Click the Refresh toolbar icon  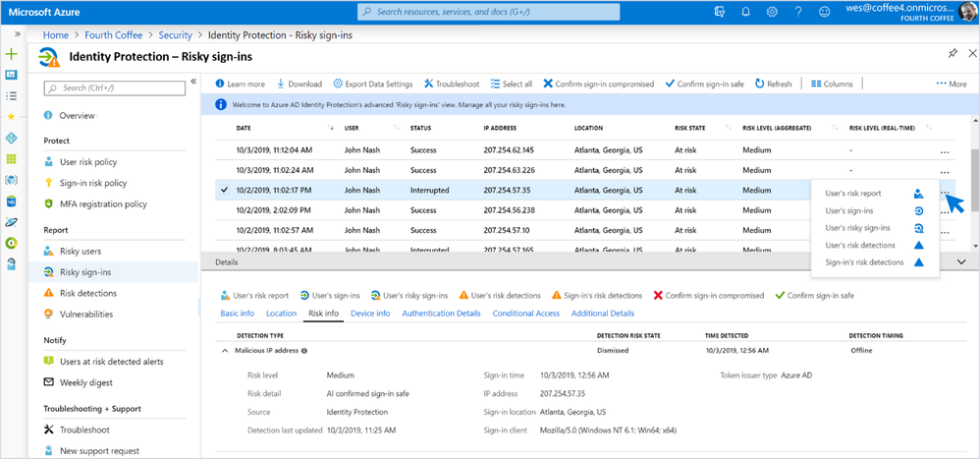759,85
